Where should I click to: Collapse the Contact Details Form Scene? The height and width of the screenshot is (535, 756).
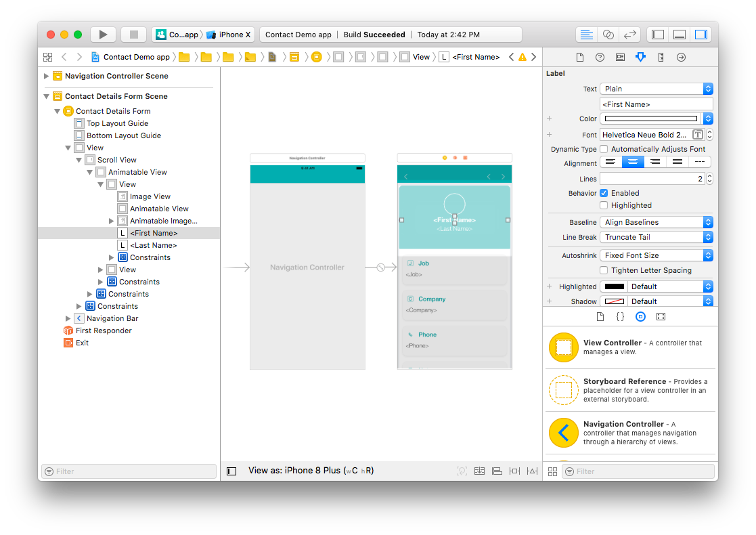[x=46, y=96]
